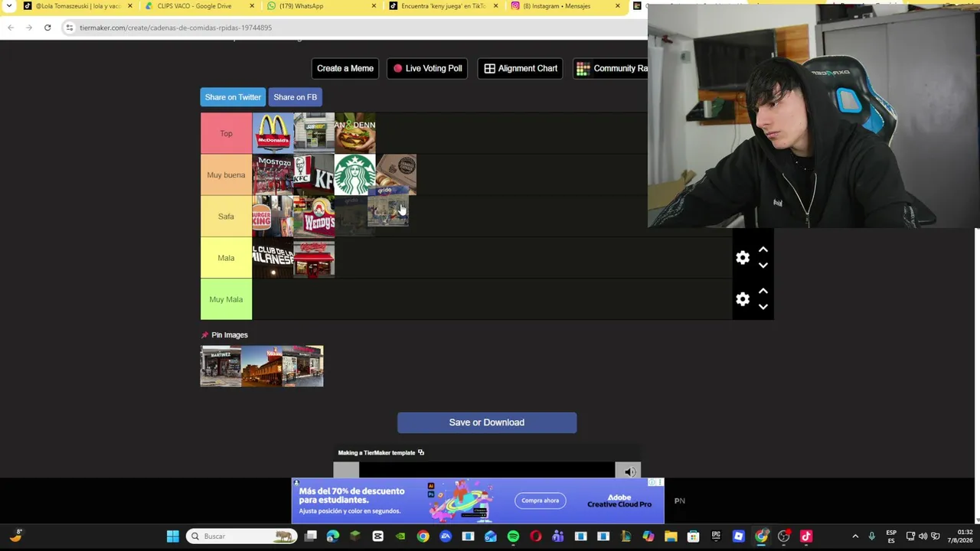Select the Starbucks logo image

point(355,175)
